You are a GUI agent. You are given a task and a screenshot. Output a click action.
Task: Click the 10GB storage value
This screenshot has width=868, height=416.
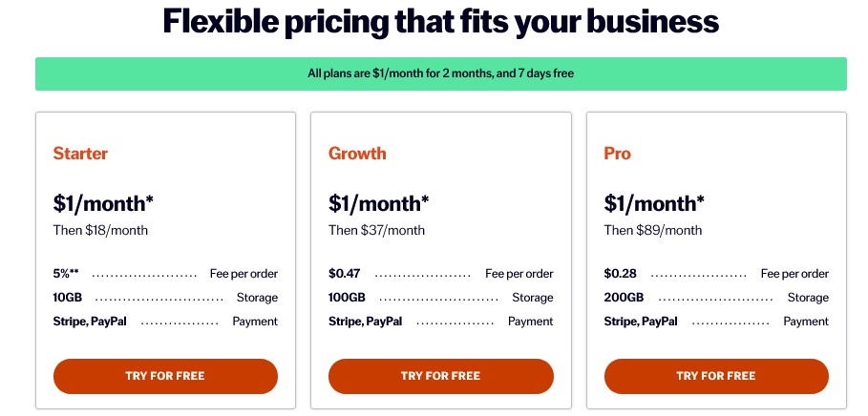tap(68, 298)
